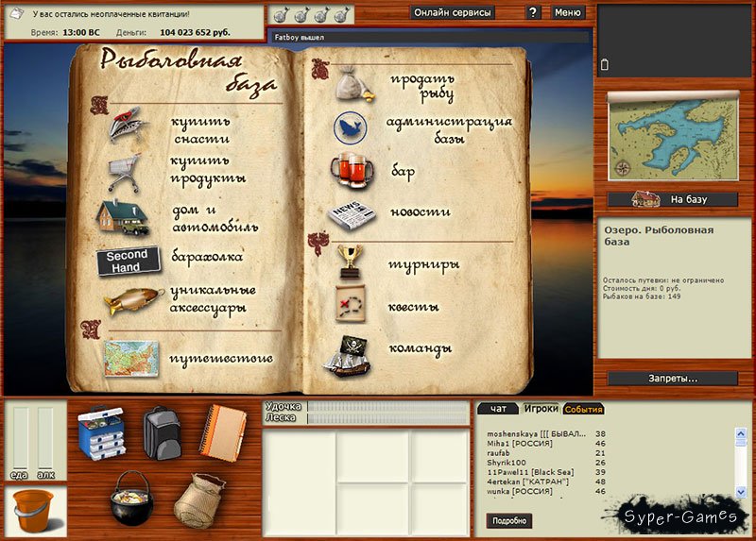The width and height of the screenshot is (756, 541).
Task: Select player 11Pawel11 [Black Sea]
Action: 546,472
